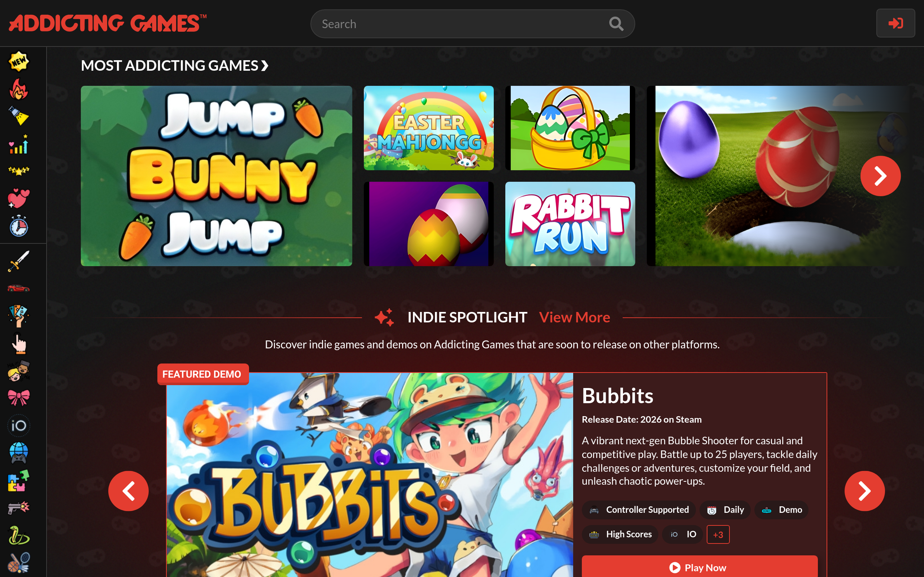Image resolution: width=924 pixels, height=577 pixels.
Task: Click the iO games sidebar icon
Action: (18, 425)
